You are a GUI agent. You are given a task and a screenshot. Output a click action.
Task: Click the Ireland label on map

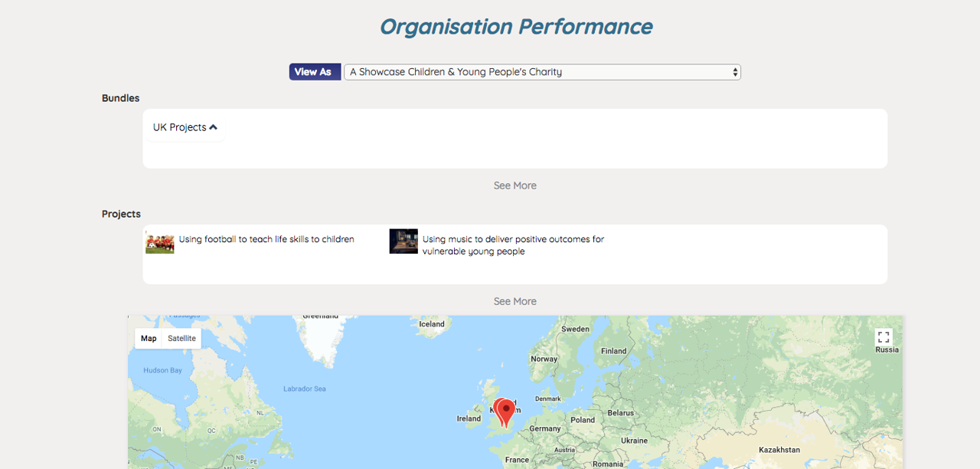pos(469,418)
